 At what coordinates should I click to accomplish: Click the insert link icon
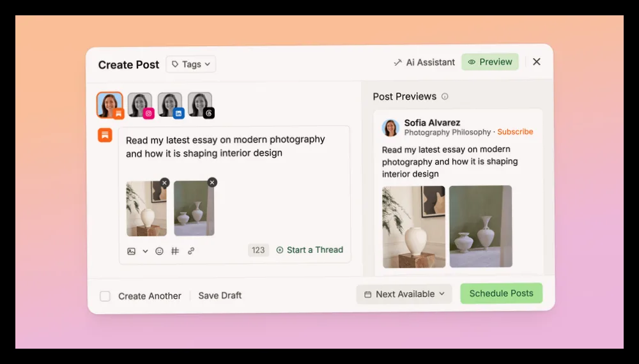click(x=190, y=251)
